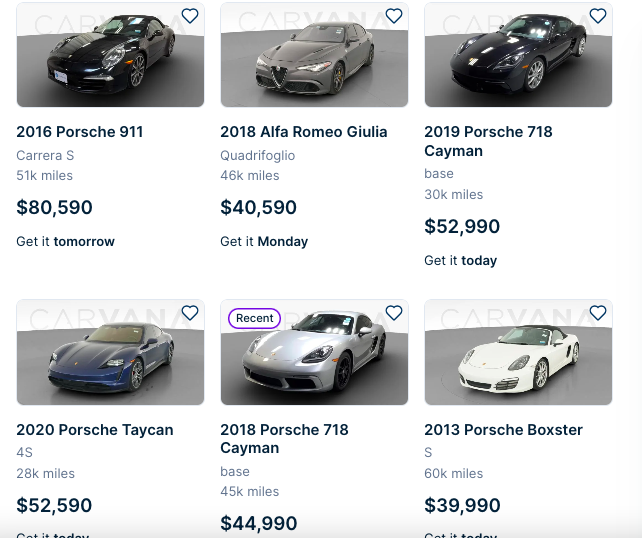This screenshot has width=642, height=538.
Task: Click the Recent badge on silver Cayman
Action: (x=255, y=318)
